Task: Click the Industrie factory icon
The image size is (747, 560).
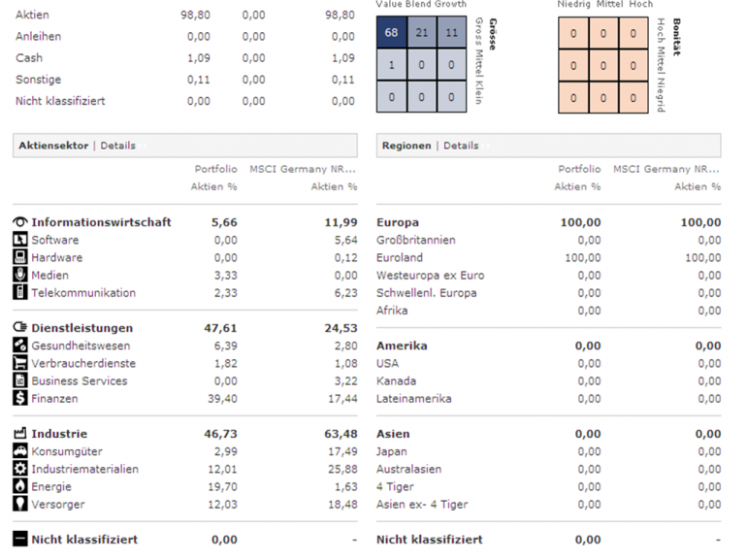Action: pyautogui.click(x=20, y=433)
